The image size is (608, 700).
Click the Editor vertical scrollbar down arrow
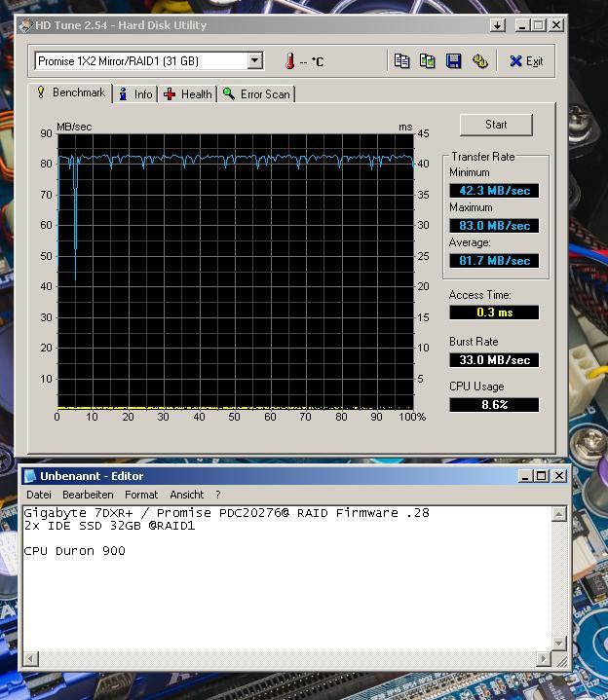(559, 643)
